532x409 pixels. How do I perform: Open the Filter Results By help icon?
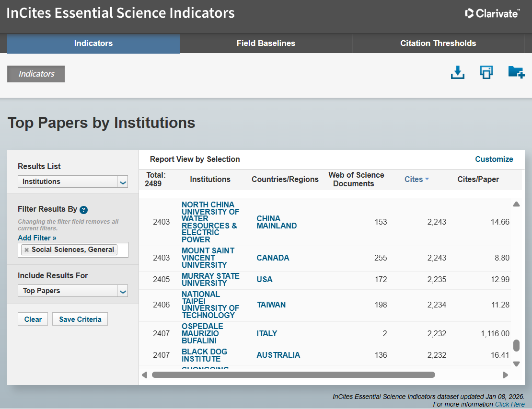pyautogui.click(x=83, y=210)
